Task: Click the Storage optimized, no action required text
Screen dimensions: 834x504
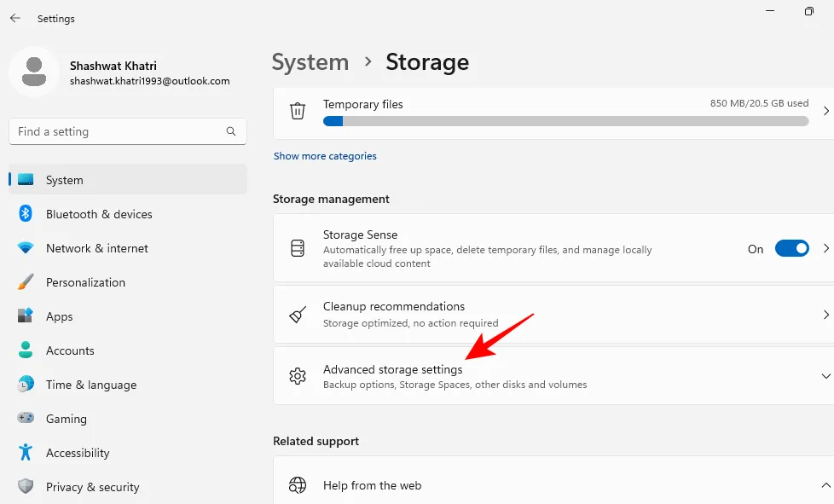Action: (411, 323)
